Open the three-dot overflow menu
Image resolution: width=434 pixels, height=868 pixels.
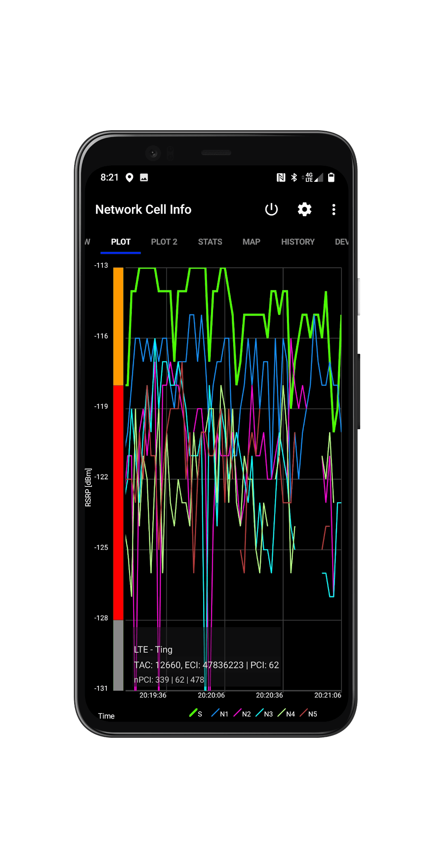(334, 210)
